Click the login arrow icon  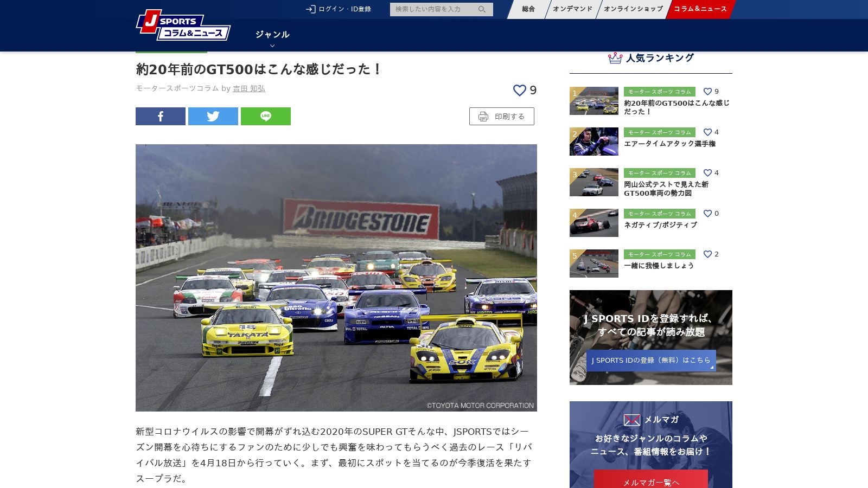click(x=310, y=9)
